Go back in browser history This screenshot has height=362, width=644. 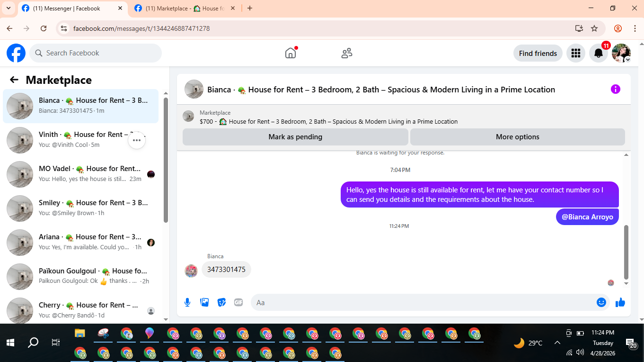click(x=9, y=28)
